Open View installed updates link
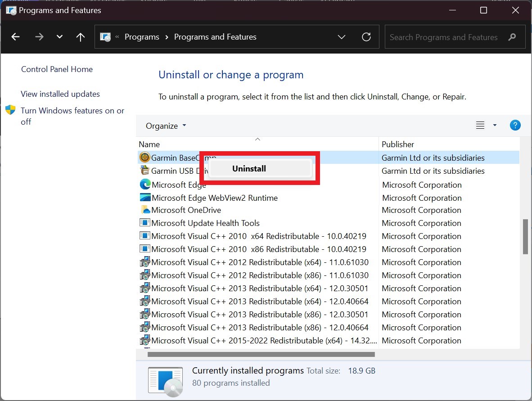532x401 pixels. [x=60, y=94]
